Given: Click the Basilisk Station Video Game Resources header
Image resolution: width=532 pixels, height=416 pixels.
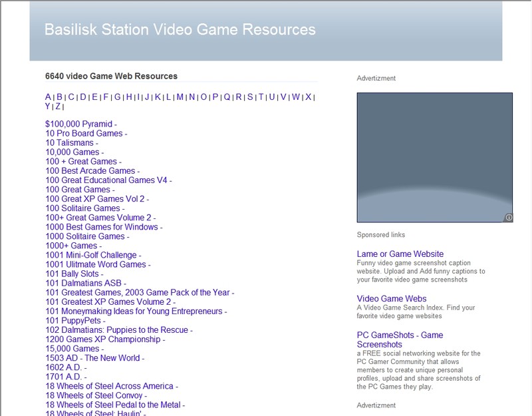Looking at the screenshot, I should click(180, 30).
